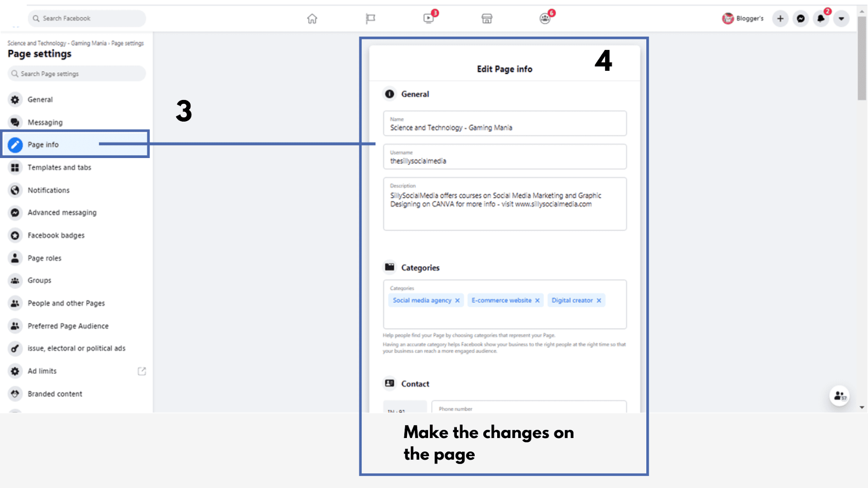The height and width of the screenshot is (488, 868).
Task: Switch to Templates and tabs settings
Action: (59, 167)
